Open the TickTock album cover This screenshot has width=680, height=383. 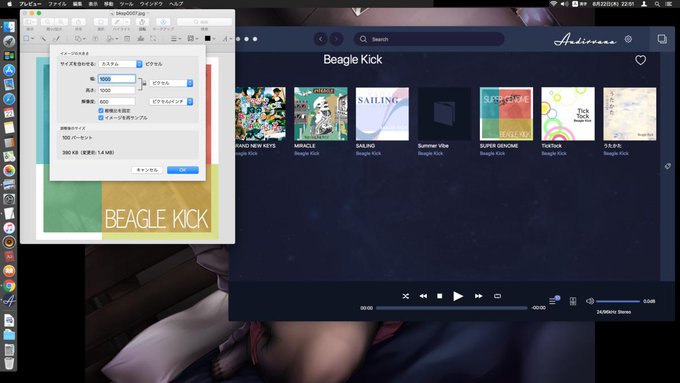pyautogui.click(x=568, y=114)
